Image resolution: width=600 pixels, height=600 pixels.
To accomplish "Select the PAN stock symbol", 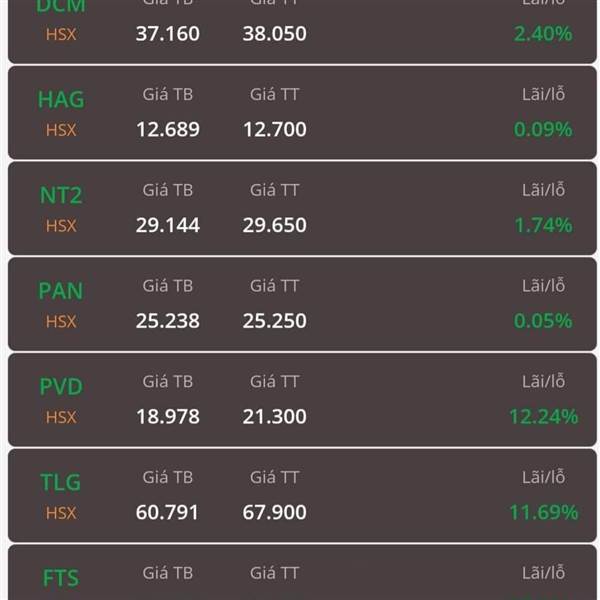I will 61,291.
